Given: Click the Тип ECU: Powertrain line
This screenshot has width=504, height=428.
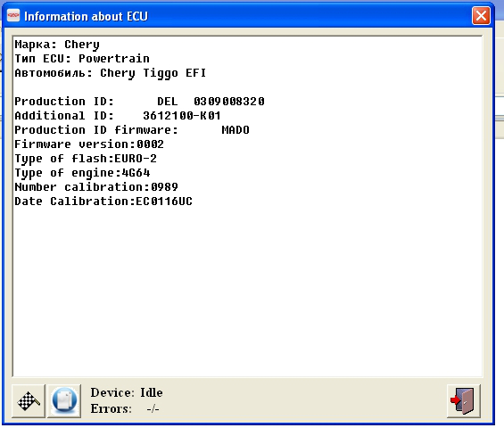Looking at the screenshot, I should click(82, 59).
